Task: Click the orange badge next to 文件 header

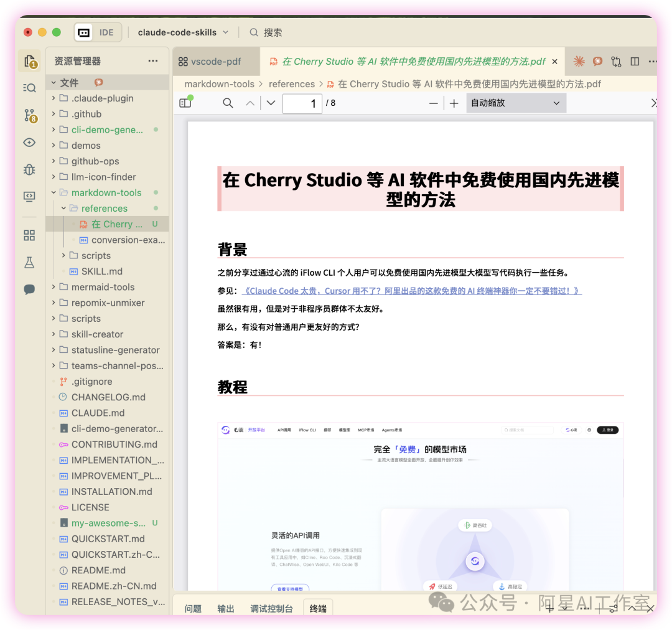Action: click(x=98, y=82)
